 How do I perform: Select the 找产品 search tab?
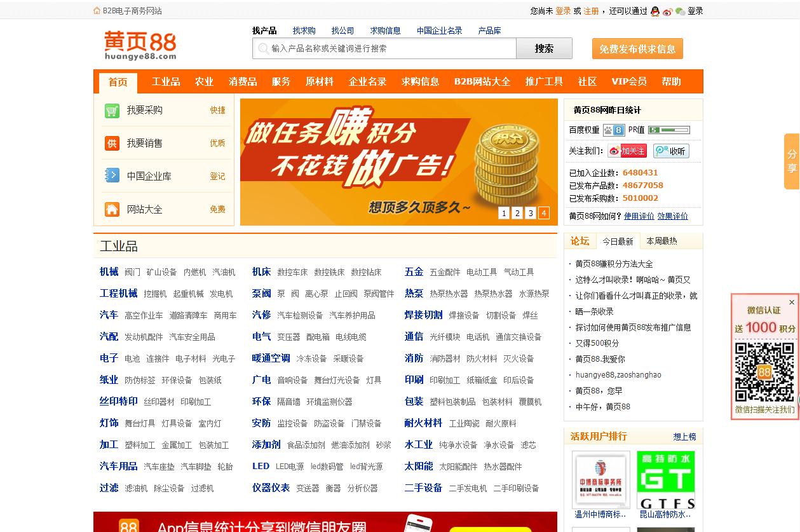tap(264, 31)
